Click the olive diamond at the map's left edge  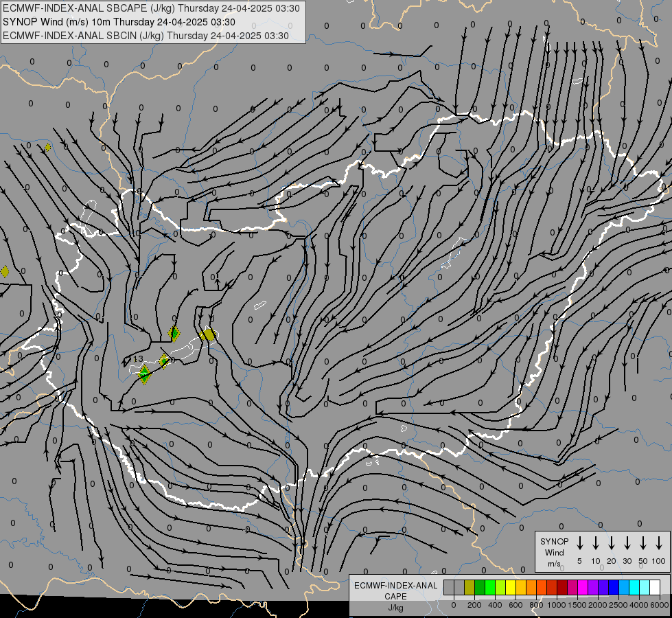(5, 271)
